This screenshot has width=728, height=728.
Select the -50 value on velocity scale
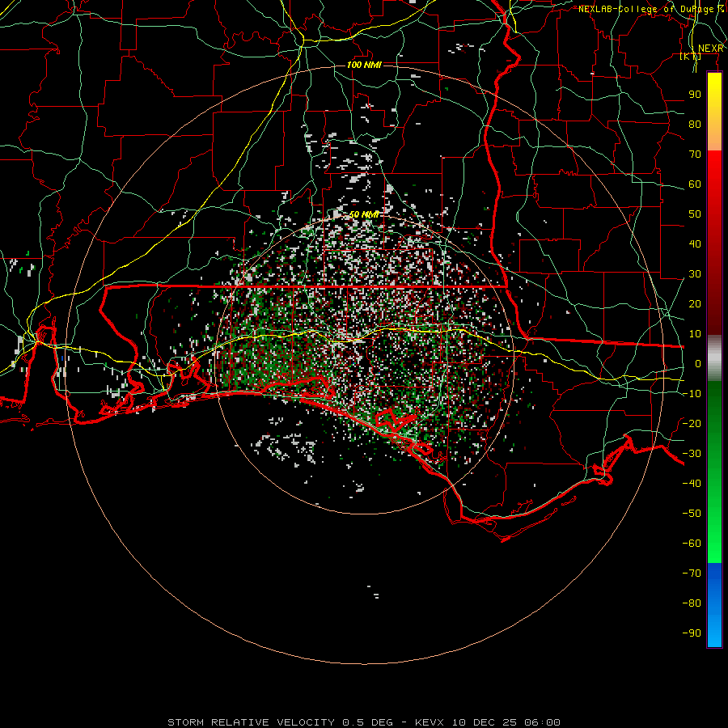click(692, 514)
